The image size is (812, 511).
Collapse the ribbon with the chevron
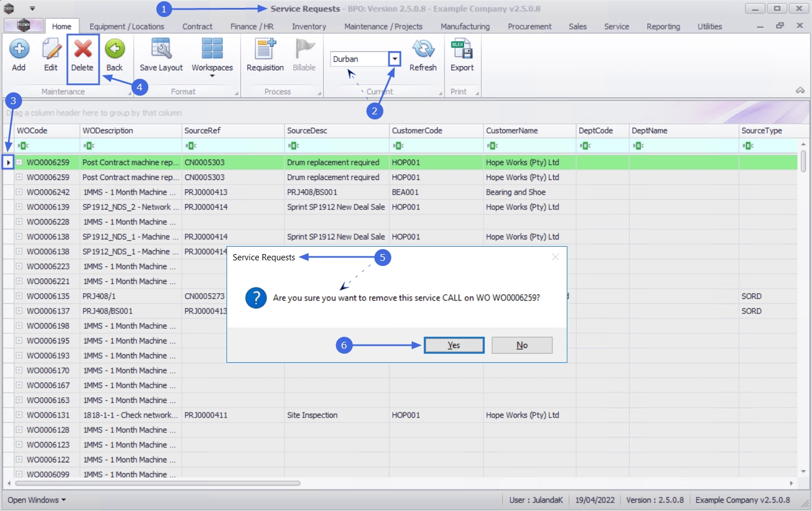pos(800,91)
